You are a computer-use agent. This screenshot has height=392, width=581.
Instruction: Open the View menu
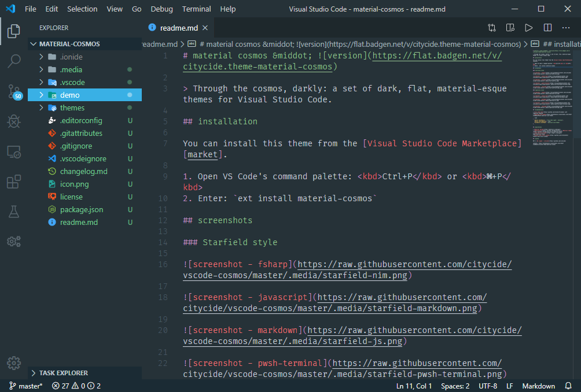[115, 9]
